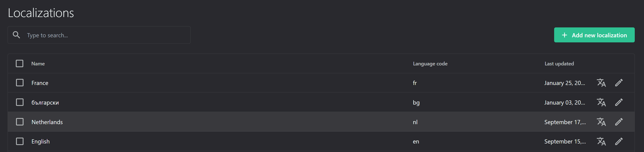Screen dimensions: 644x152
Task: Edit the Netherlands localization with pencil icon
Action: point(619,122)
